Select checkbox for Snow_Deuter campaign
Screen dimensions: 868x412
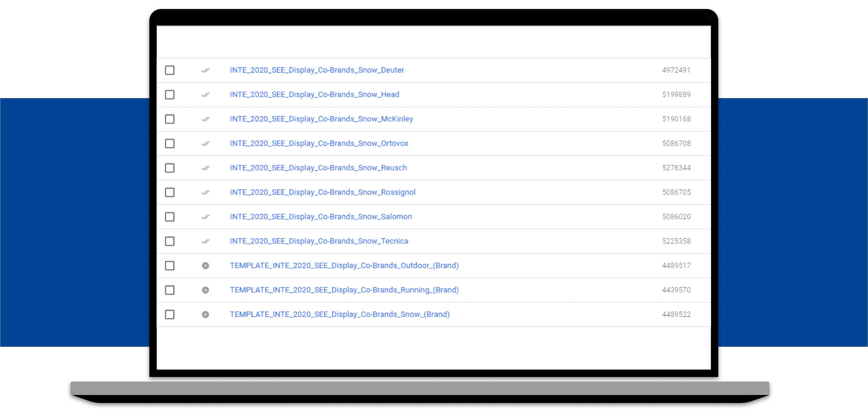coord(170,70)
